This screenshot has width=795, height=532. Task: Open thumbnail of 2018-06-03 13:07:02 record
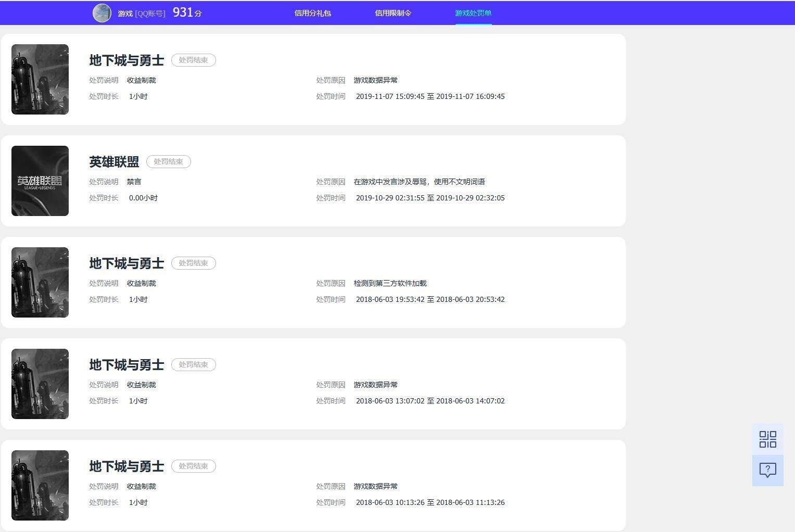40,384
